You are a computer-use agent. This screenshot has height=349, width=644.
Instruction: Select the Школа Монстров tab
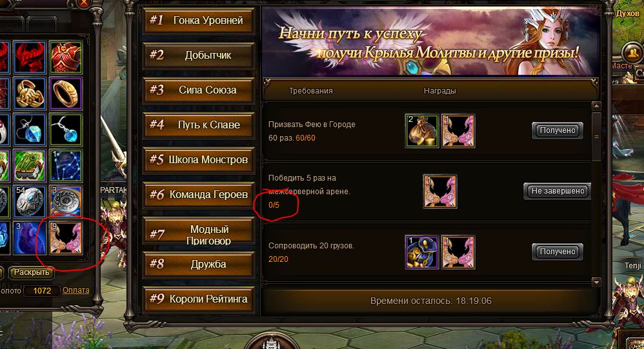(x=199, y=160)
